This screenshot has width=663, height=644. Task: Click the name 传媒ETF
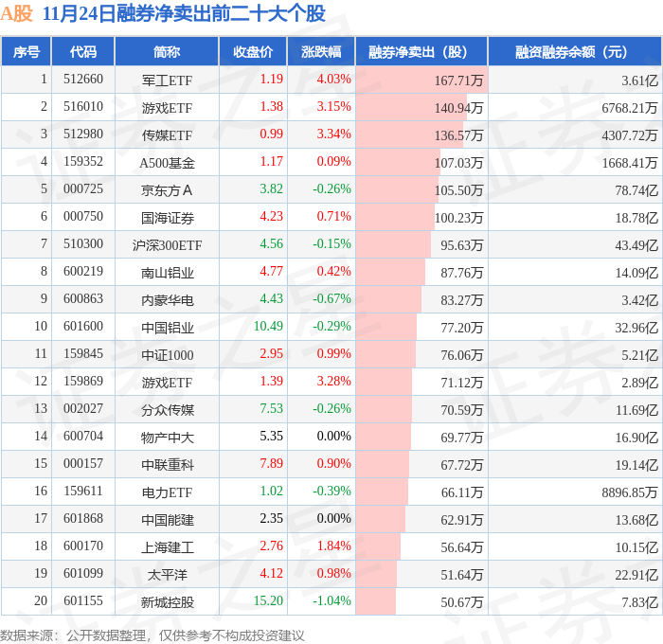click(x=167, y=135)
